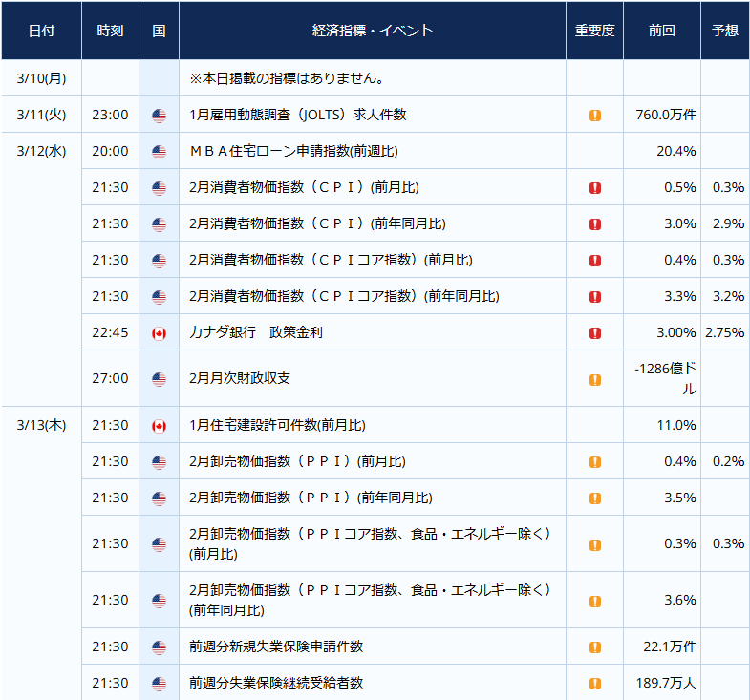Click the 重要度 column header
Image resolution: width=750 pixels, height=700 pixels.
(594, 31)
